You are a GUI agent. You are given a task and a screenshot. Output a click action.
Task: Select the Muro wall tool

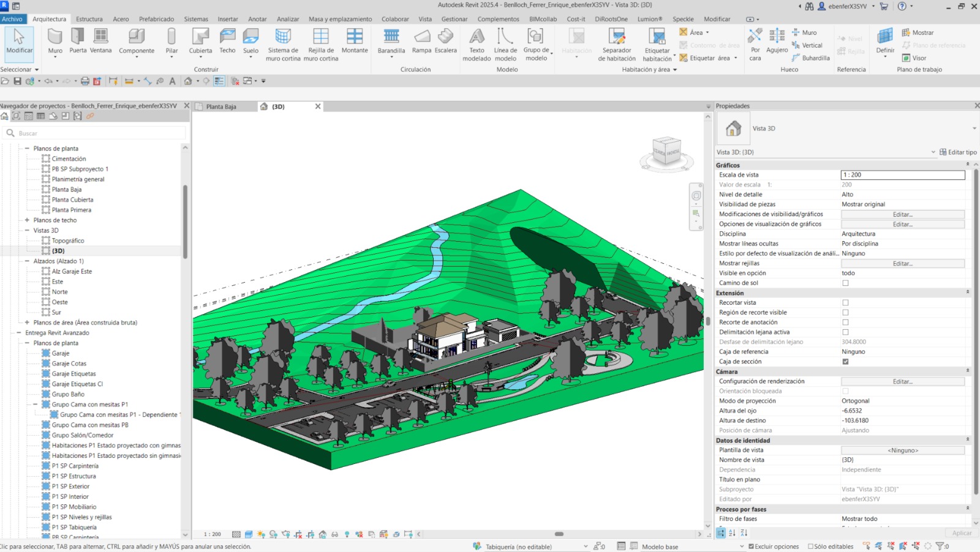coord(55,41)
